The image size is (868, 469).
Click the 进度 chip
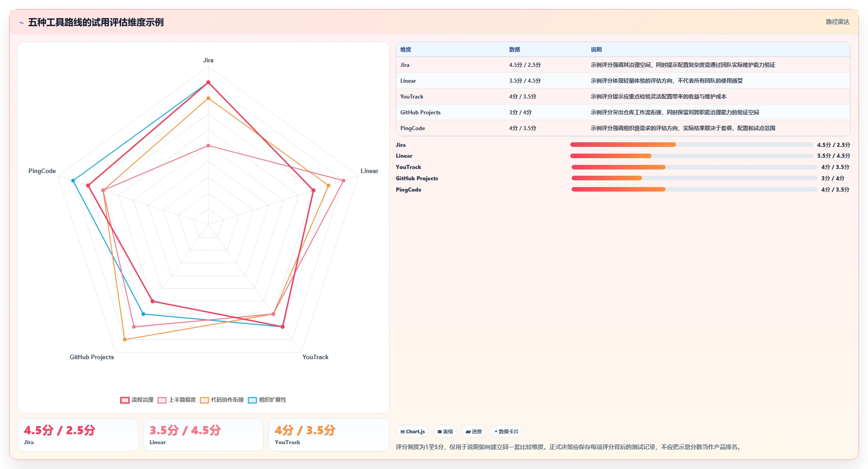click(x=474, y=431)
